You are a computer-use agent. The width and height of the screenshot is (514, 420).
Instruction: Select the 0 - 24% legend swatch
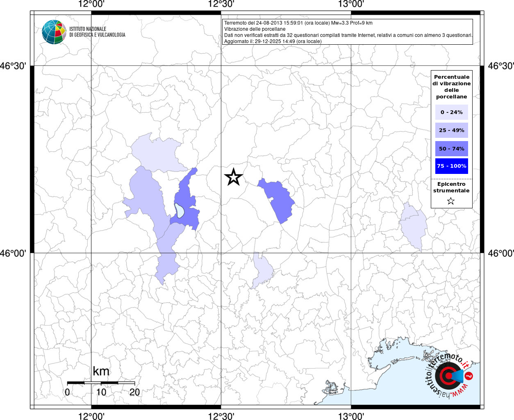click(451, 112)
